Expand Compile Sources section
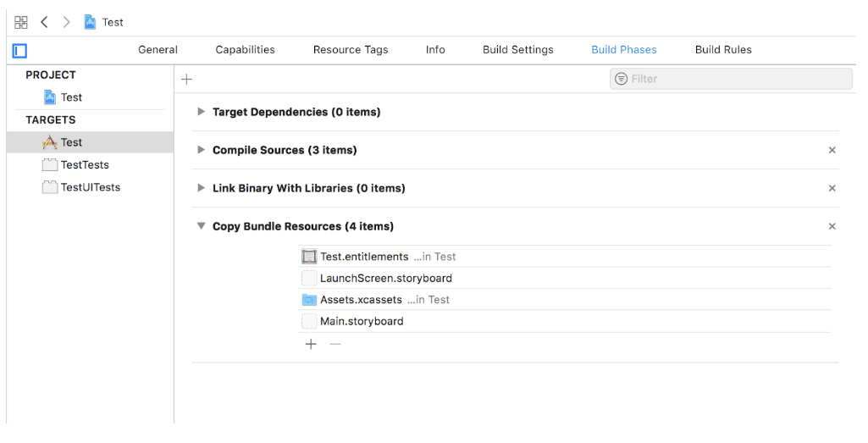This screenshot has width=868, height=443. 201,150
